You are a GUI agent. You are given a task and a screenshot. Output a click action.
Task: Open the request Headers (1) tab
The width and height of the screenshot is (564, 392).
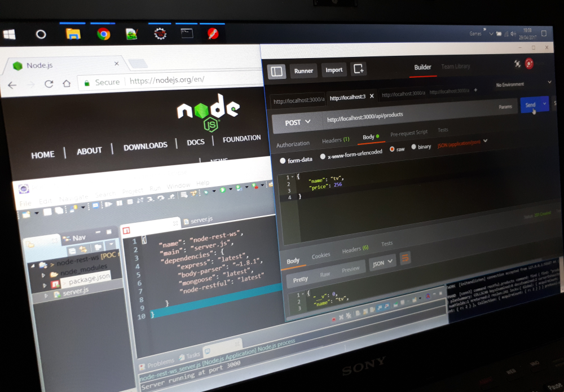[x=336, y=140]
